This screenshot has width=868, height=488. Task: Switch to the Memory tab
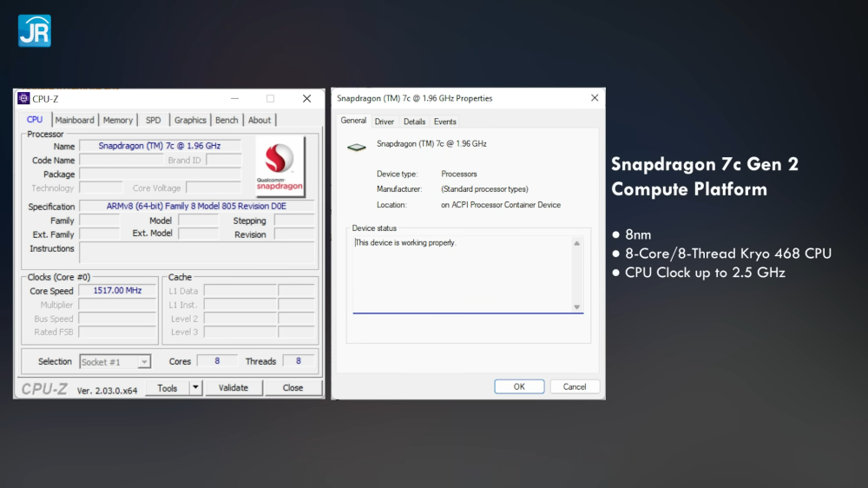pos(118,120)
